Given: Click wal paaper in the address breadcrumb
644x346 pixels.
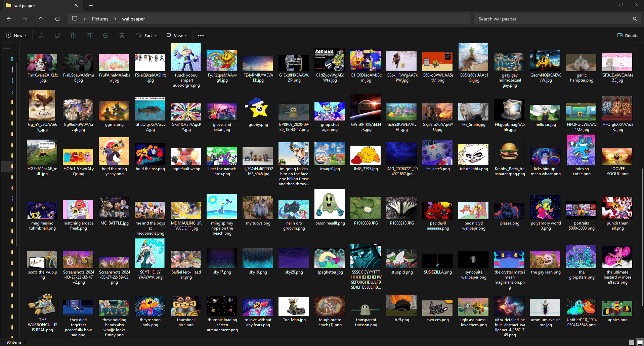Looking at the screenshot, I should [x=133, y=19].
